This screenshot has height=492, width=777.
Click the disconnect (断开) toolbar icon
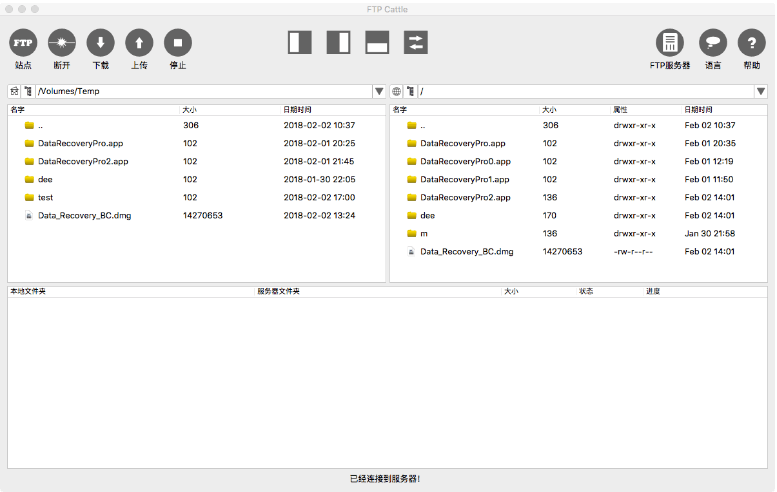[x=62, y=43]
